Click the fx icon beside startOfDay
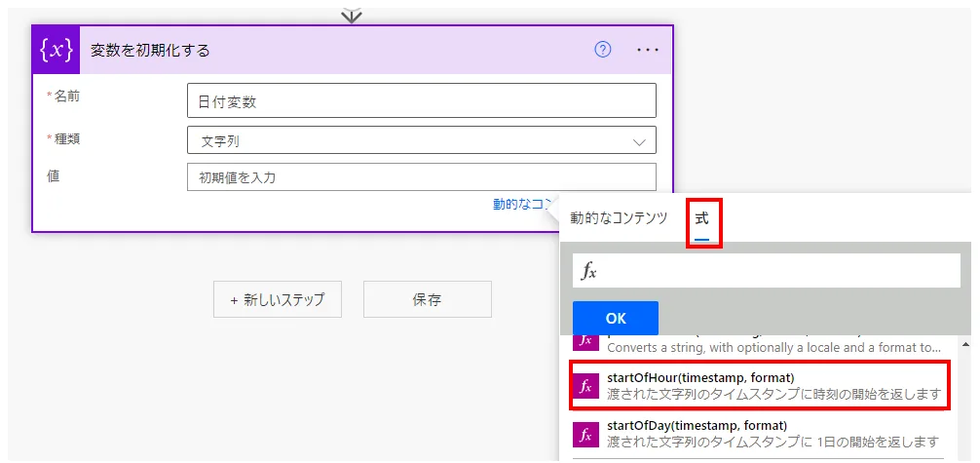This screenshot has width=980, height=463. tap(586, 433)
